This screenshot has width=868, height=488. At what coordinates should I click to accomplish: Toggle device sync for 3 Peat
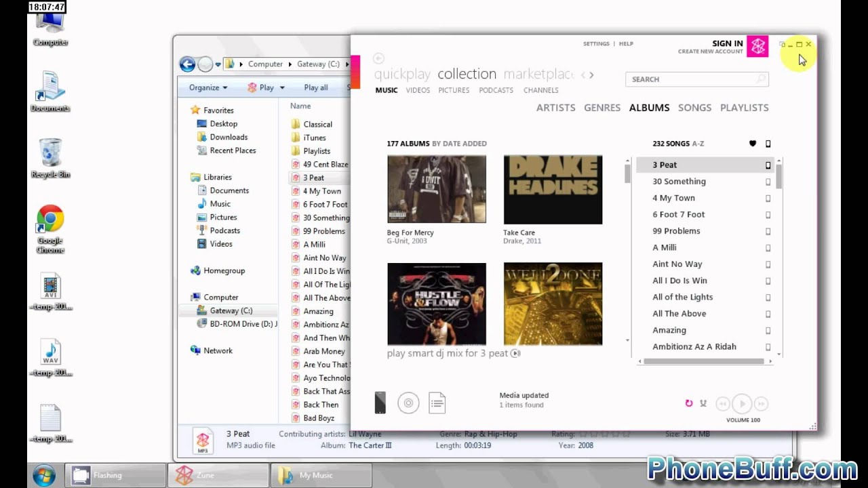tap(768, 165)
